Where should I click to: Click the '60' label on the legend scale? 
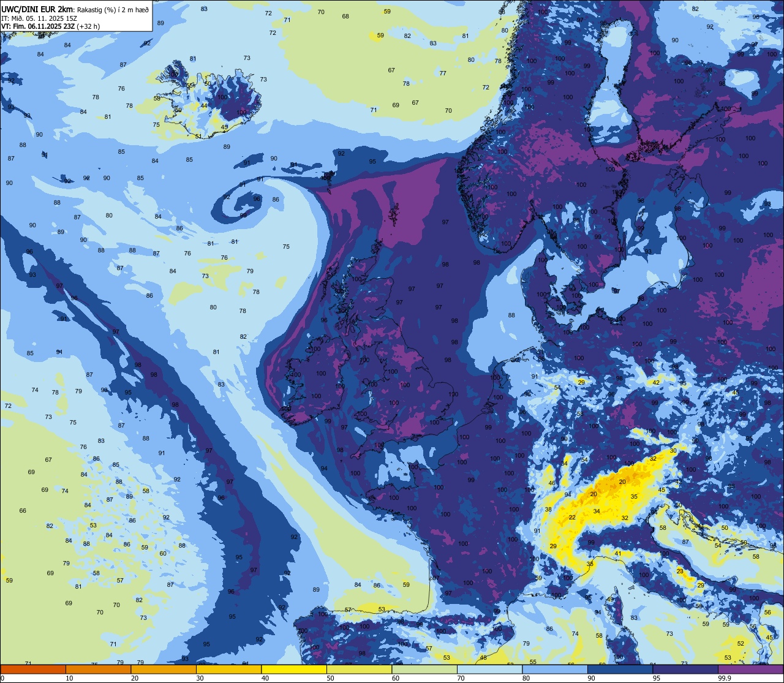tap(395, 678)
